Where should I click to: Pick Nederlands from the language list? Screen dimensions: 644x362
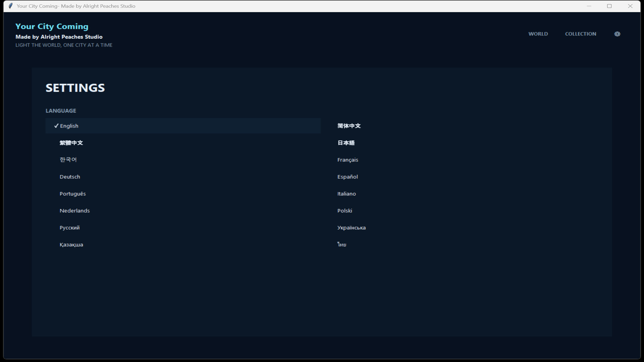74,210
